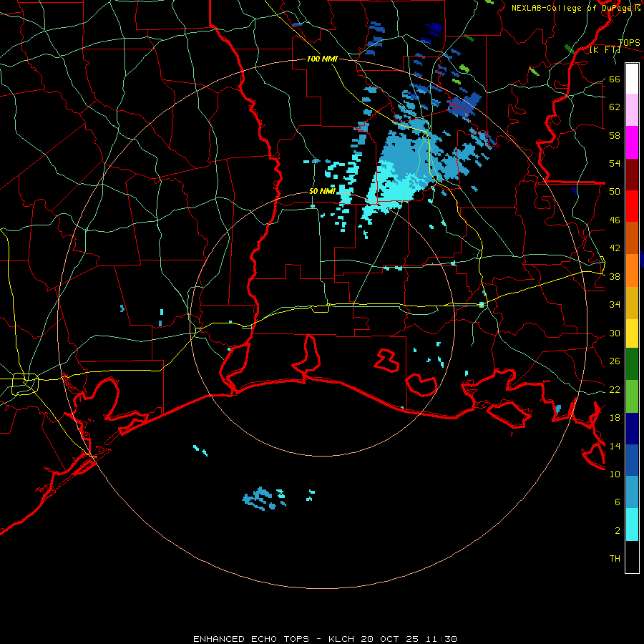Click the 'TH' threshold label
The height and width of the screenshot is (644, 644).
pos(615,559)
